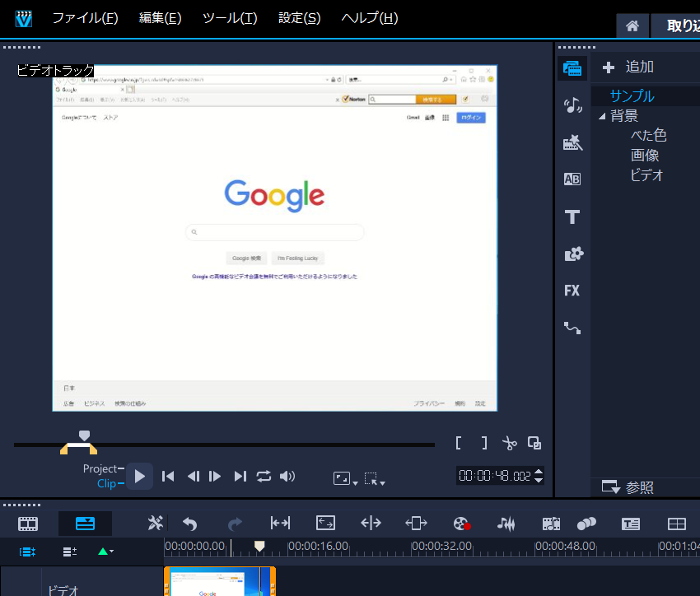Click the 参照 browse button
The height and width of the screenshot is (596, 700).
628,487
